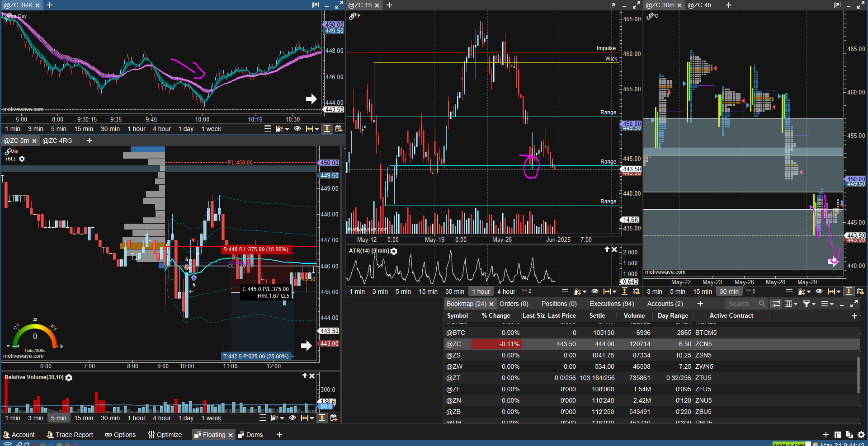This screenshot has width=868, height=446.
Task: Select 1 hour timeframe on 1h chart
Action: [x=481, y=291]
